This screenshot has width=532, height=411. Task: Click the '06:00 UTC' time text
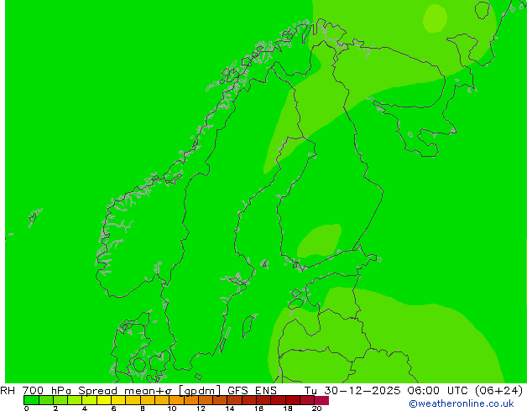pyautogui.click(x=438, y=391)
